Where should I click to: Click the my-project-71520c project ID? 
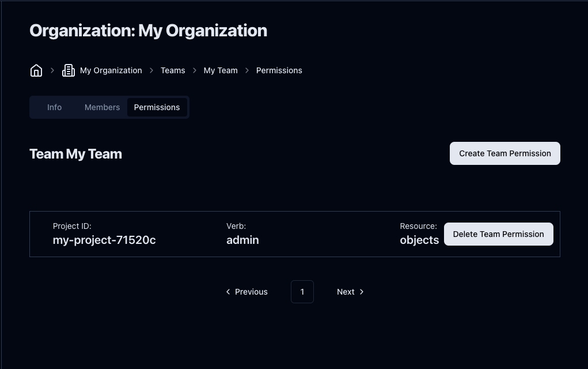pos(104,240)
